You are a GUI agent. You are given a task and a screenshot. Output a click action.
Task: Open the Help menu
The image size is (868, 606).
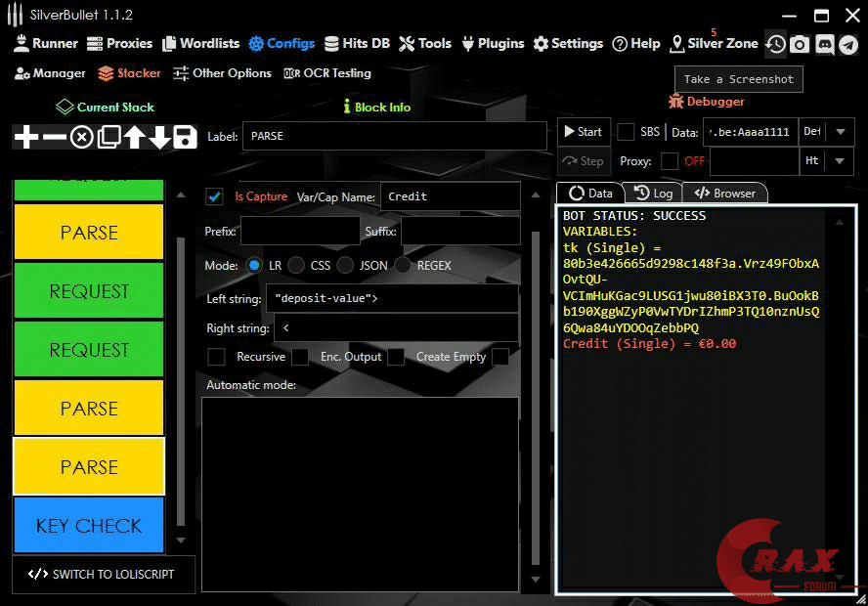tap(636, 43)
